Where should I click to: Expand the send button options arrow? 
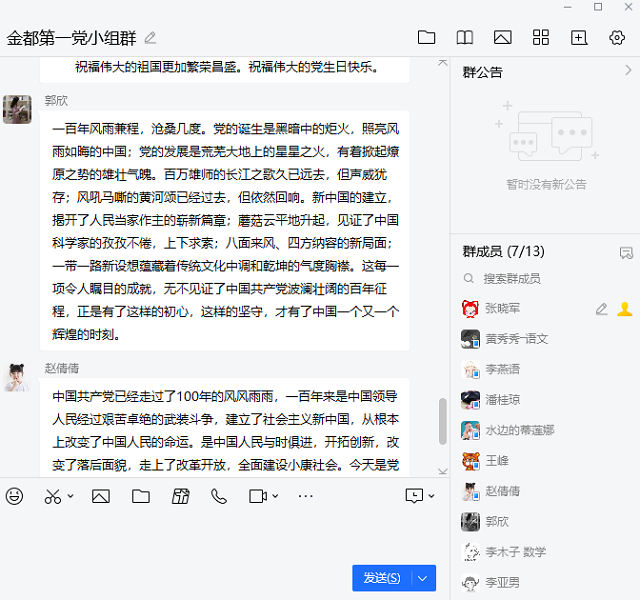tap(424, 578)
